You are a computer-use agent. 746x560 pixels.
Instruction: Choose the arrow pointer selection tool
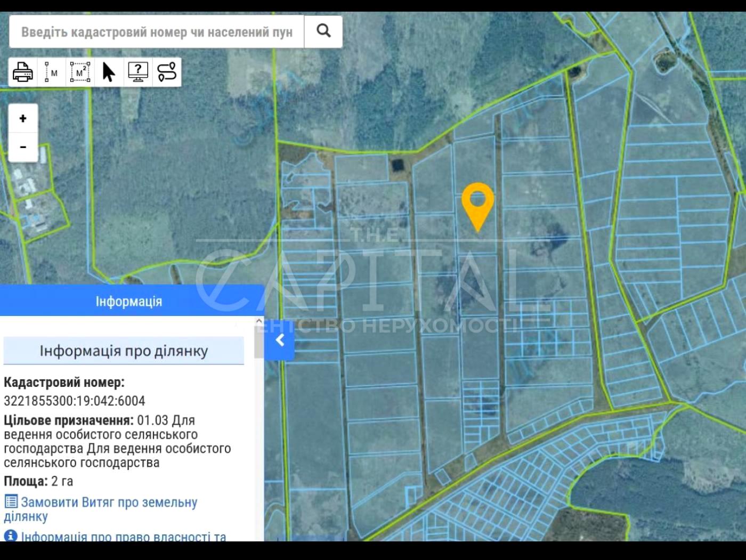[109, 72]
